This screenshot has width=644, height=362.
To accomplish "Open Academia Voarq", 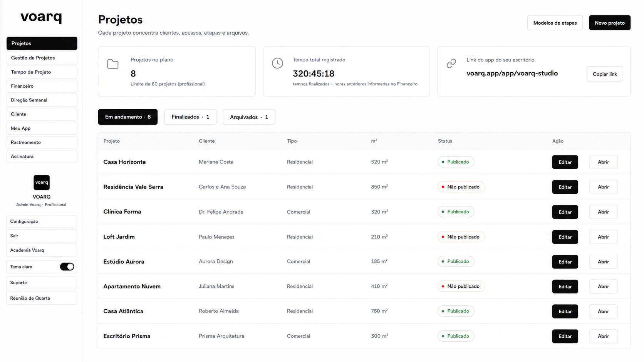I will tap(42, 250).
